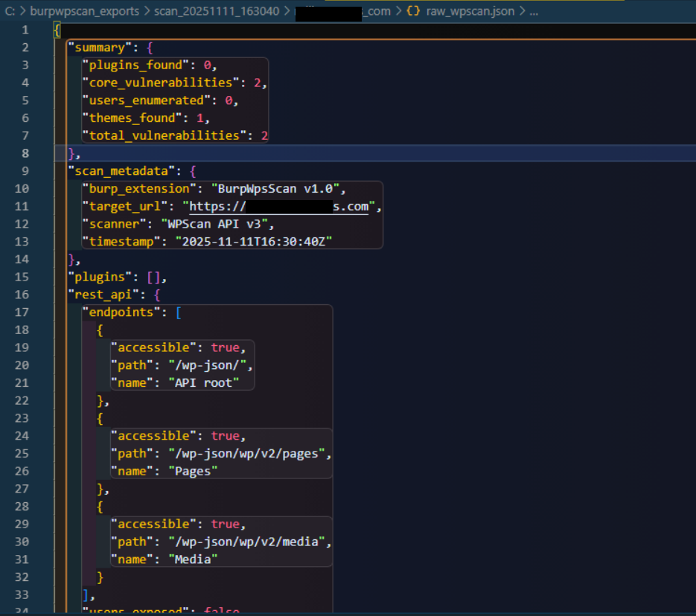Expand the chevron after scan_20251111_163040
This screenshot has height=616, width=696.
(x=287, y=11)
